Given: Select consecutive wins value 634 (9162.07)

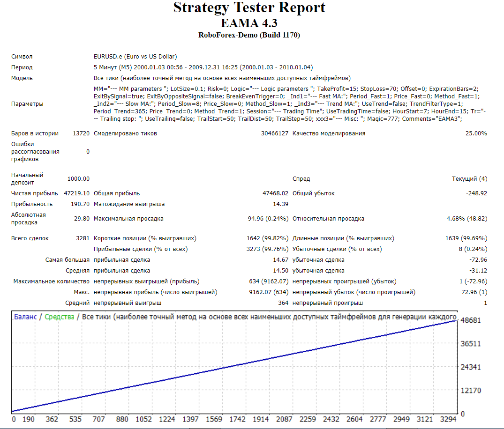Looking at the screenshot, I should [269, 281].
